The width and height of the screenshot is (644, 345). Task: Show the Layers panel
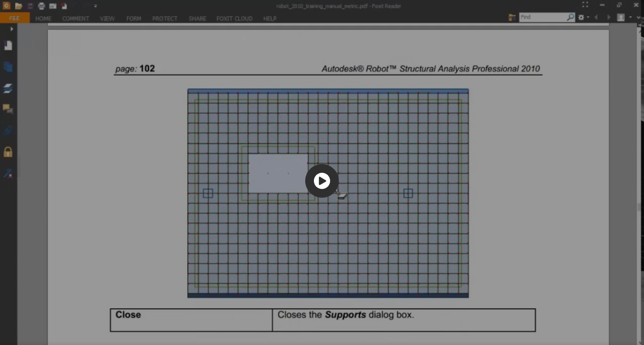pyautogui.click(x=8, y=88)
